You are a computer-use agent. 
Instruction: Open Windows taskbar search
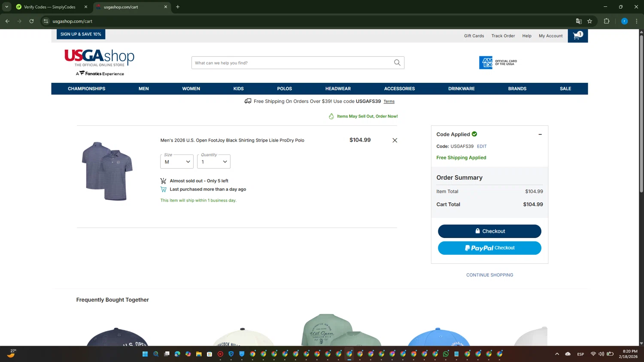pos(156,354)
